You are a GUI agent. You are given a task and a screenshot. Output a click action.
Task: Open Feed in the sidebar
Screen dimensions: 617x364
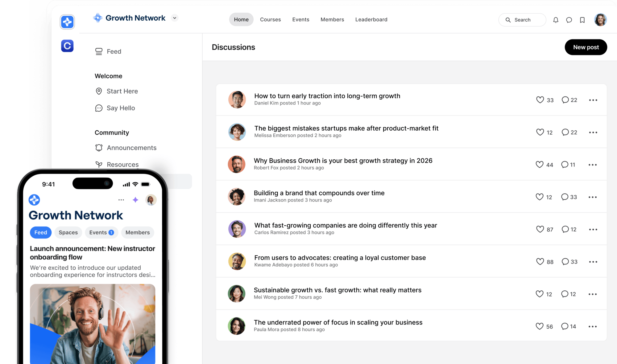coord(108,51)
